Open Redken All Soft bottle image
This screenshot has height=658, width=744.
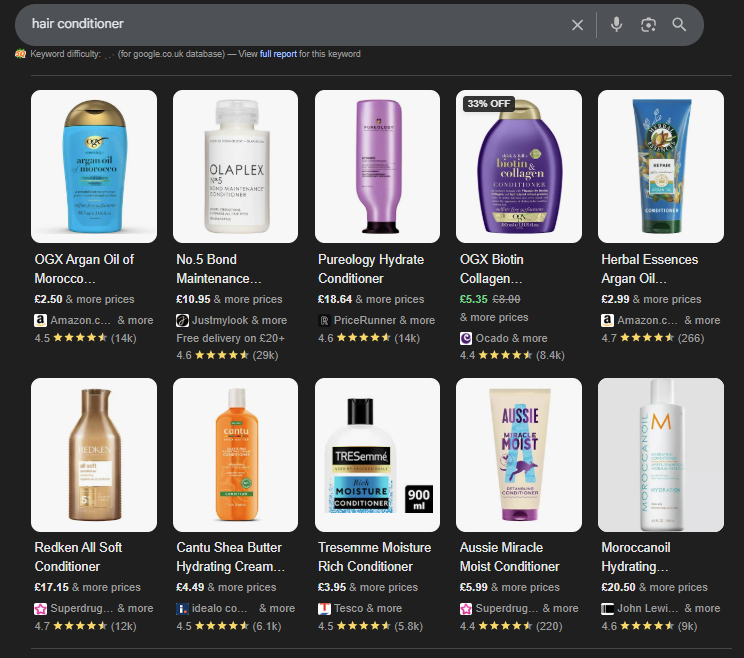[x=94, y=455]
